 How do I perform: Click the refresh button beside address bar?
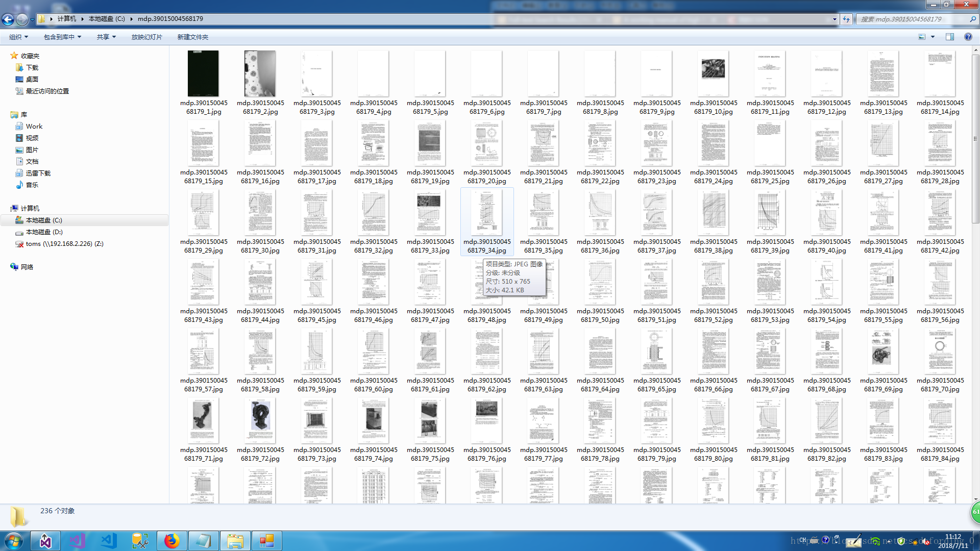click(x=846, y=19)
